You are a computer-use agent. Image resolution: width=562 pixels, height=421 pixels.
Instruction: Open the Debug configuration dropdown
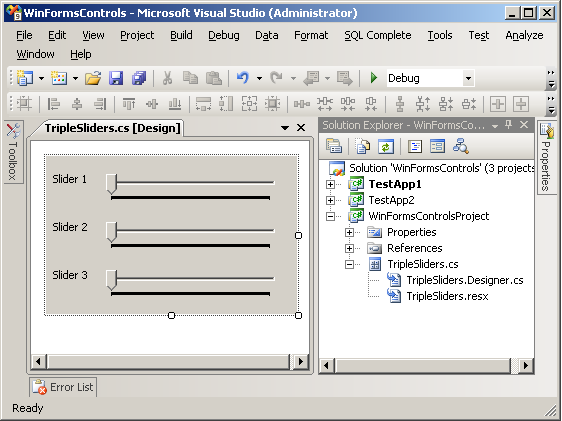tap(468, 78)
